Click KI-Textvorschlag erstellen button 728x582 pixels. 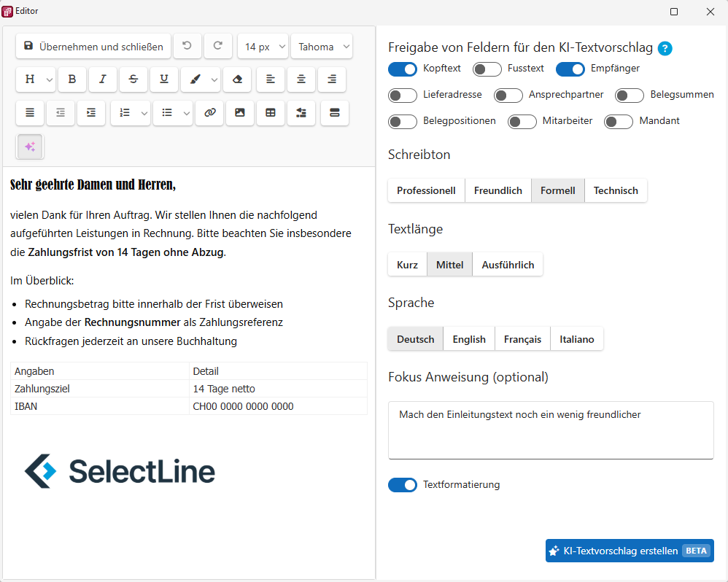click(x=630, y=551)
